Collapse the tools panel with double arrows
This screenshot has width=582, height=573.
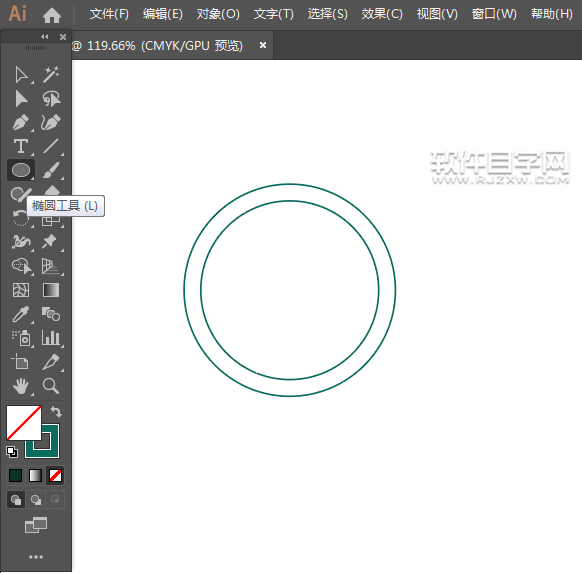(x=45, y=37)
